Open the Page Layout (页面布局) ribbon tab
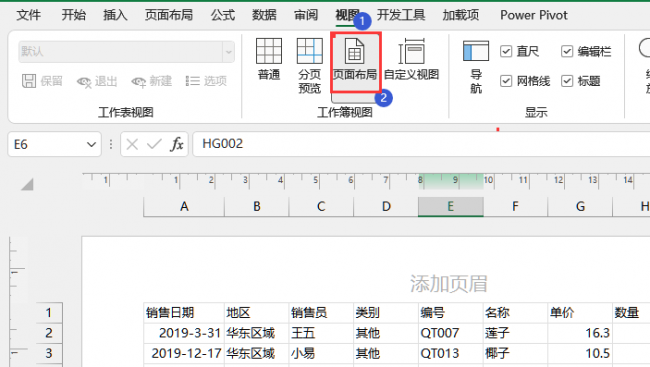 tap(169, 15)
